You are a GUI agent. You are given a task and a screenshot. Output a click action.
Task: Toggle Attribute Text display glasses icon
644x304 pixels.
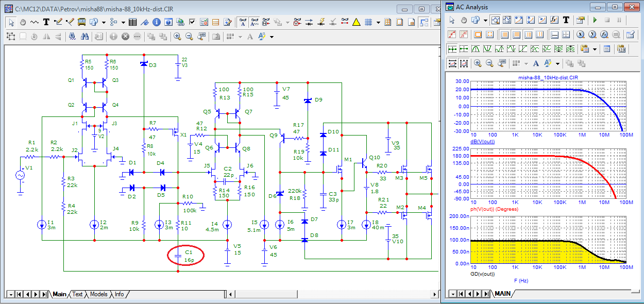255,22
